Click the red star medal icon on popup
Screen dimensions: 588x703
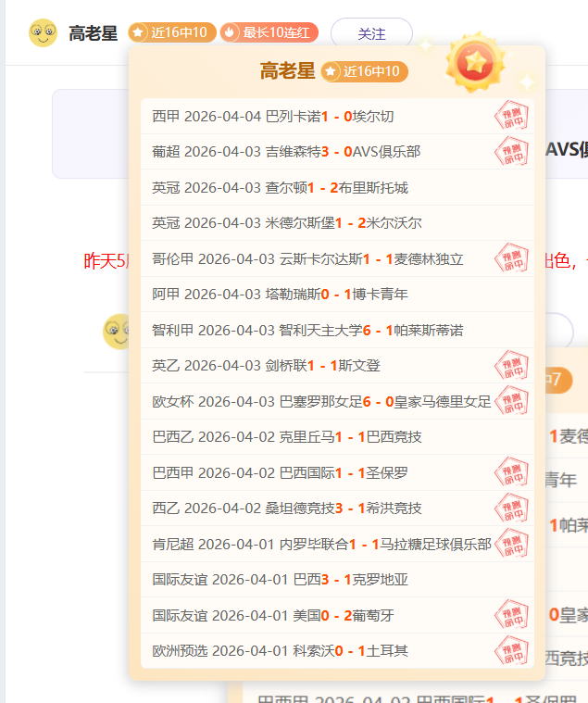click(x=475, y=62)
